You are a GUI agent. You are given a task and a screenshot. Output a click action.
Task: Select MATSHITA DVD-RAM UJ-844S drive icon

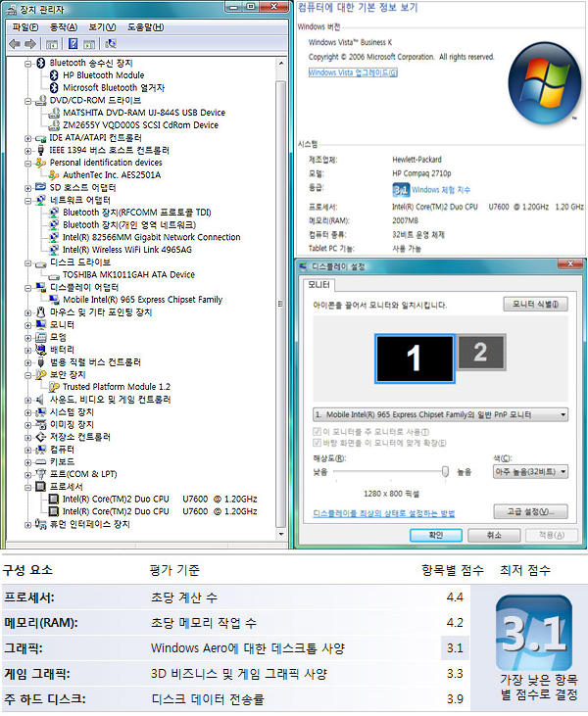click(x=54, y=113)
